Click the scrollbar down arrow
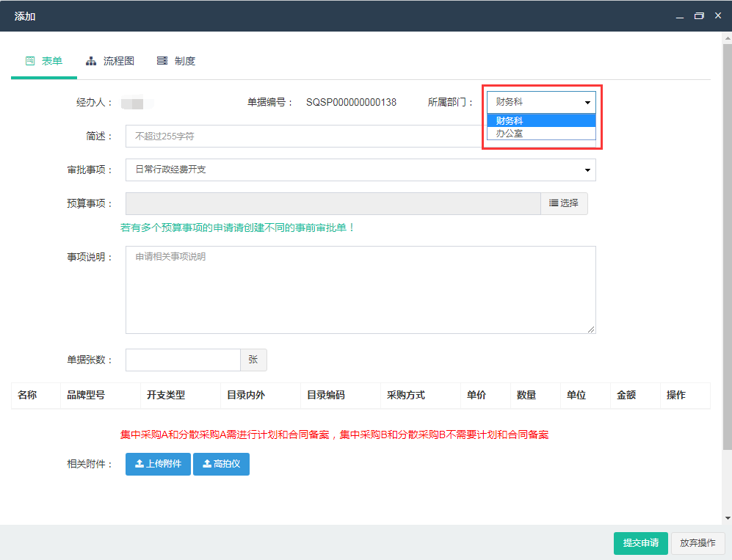 728,518
